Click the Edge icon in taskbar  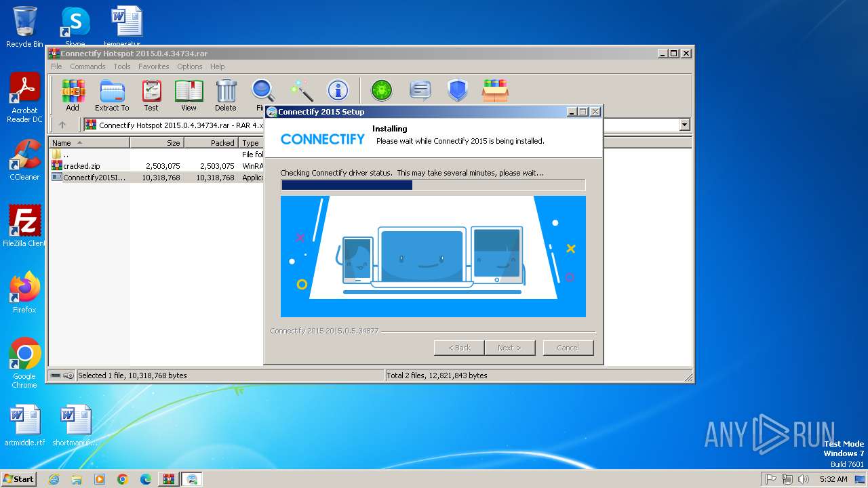(x=146, y=479)
